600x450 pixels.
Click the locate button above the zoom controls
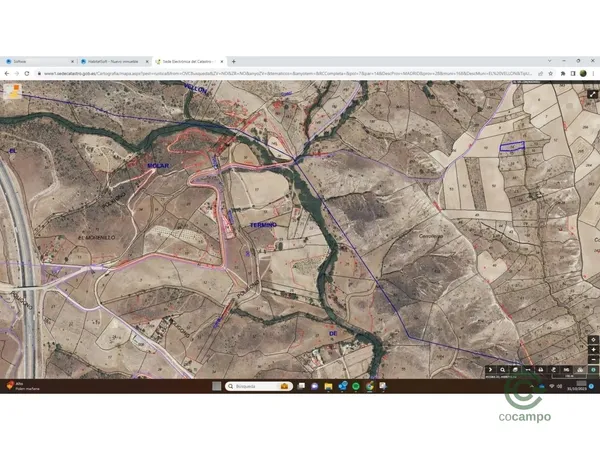coord(594,337)
